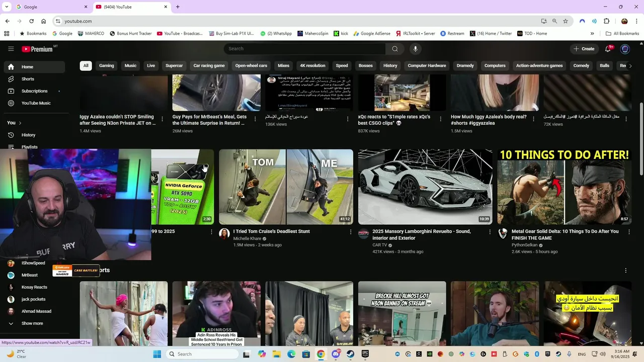
Task: Select the Action-adventure games chip
Action: 539,66
